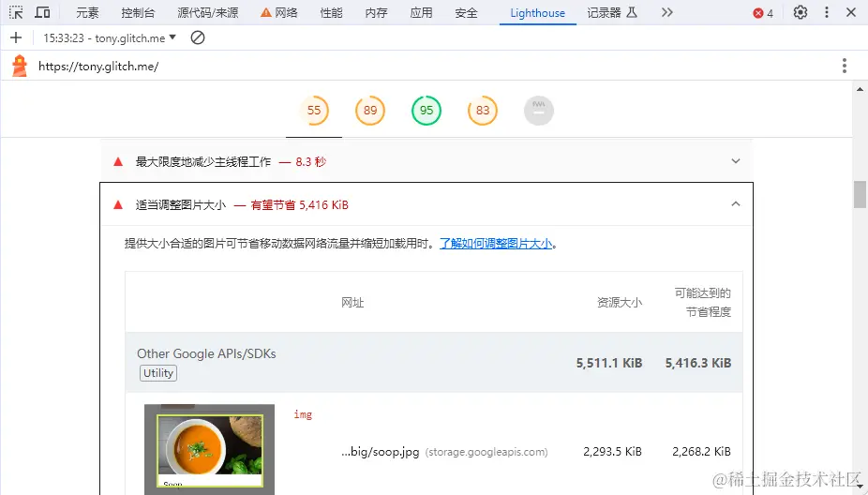Viewport: 868px width, 495px height.
Task: Click the report scrollbar thumb
Action: 860,194
